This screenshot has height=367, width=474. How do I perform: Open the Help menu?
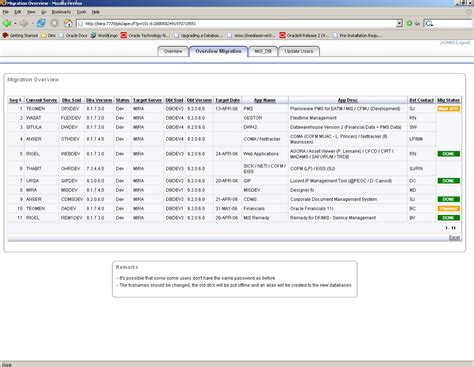tap(96, 12)
